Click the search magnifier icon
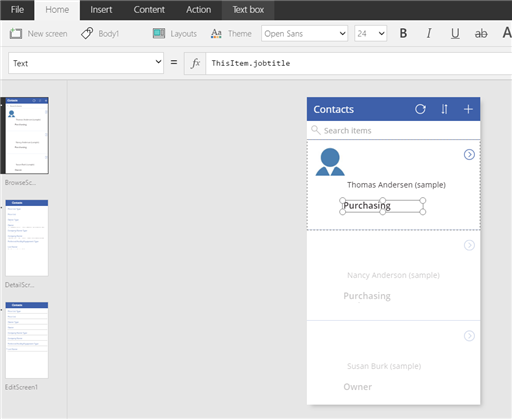The width and height of the screenshot is (512, 419). point(315,130)
